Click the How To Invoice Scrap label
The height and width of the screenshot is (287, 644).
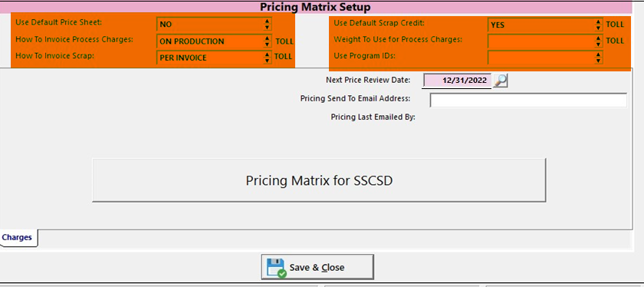tap(54, 55)
